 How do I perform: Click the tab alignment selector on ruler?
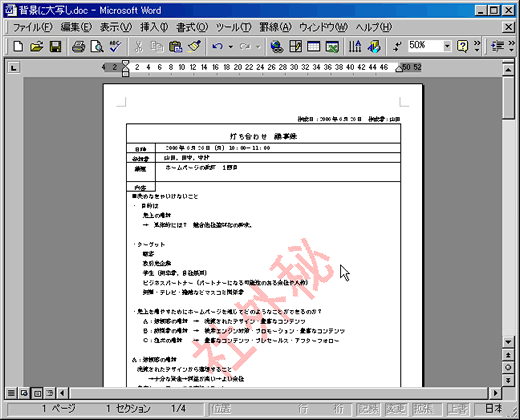(13, 68)
